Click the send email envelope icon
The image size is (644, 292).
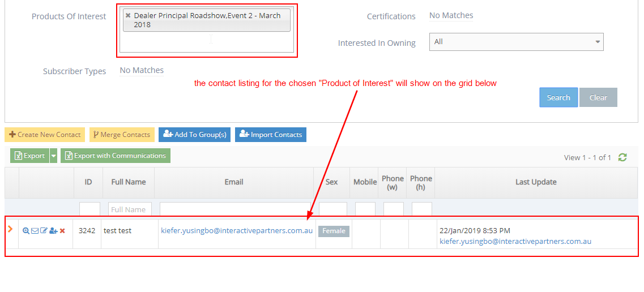(35, 231)
